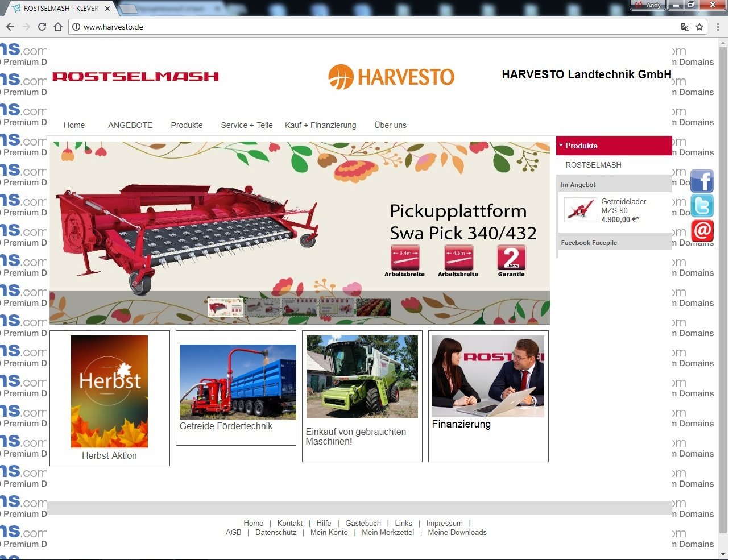
Task: Open the footer Mein Merkzettel link
Action: pyautogui.click(x=388, y=533)
